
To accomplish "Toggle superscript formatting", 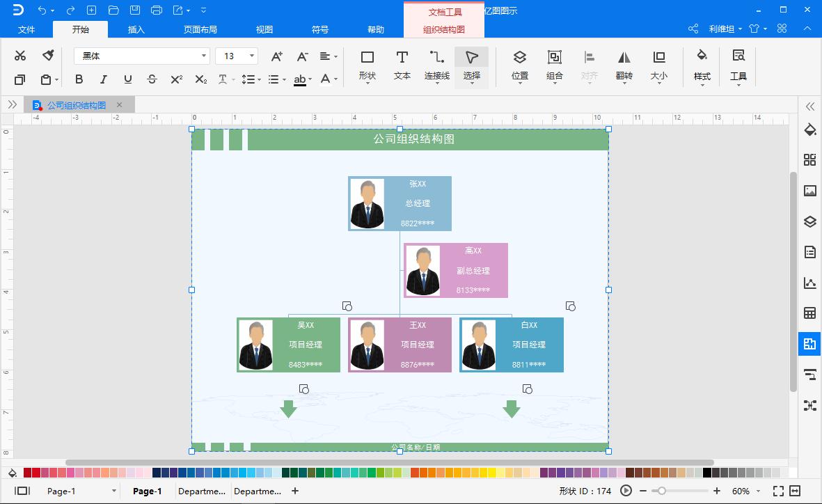I will tap(177, 79).
